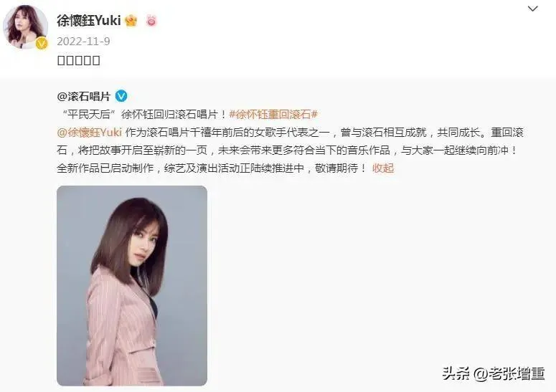Image resolution: width=556 pixels, height=392 pixels.
Task: Open the @滚石唱片 account link
Action: tap(84, 96)
